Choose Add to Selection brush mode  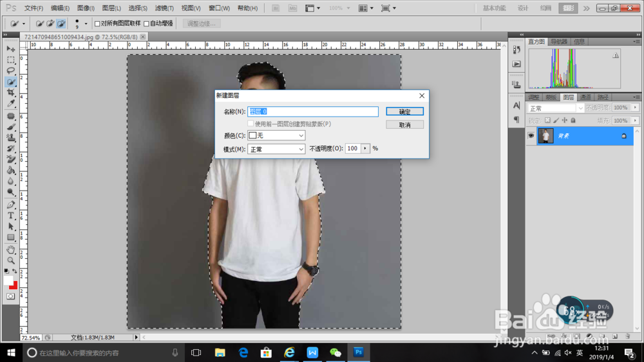pos(50,24)
